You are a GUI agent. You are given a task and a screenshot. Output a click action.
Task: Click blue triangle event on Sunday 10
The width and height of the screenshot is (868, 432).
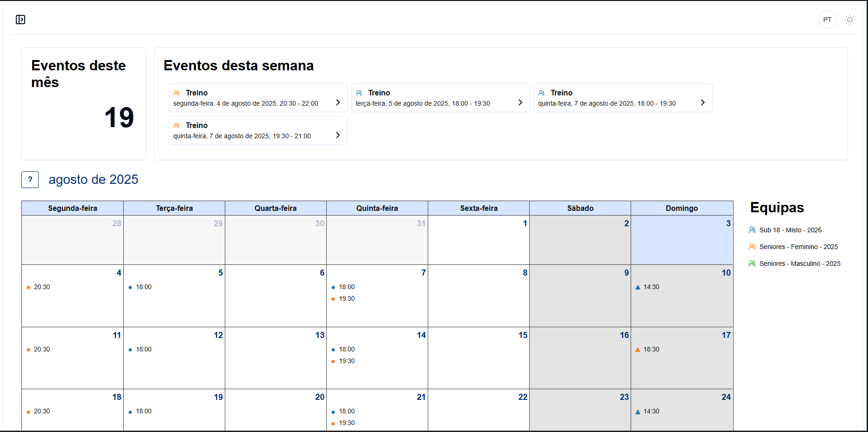tap(638, 287)
